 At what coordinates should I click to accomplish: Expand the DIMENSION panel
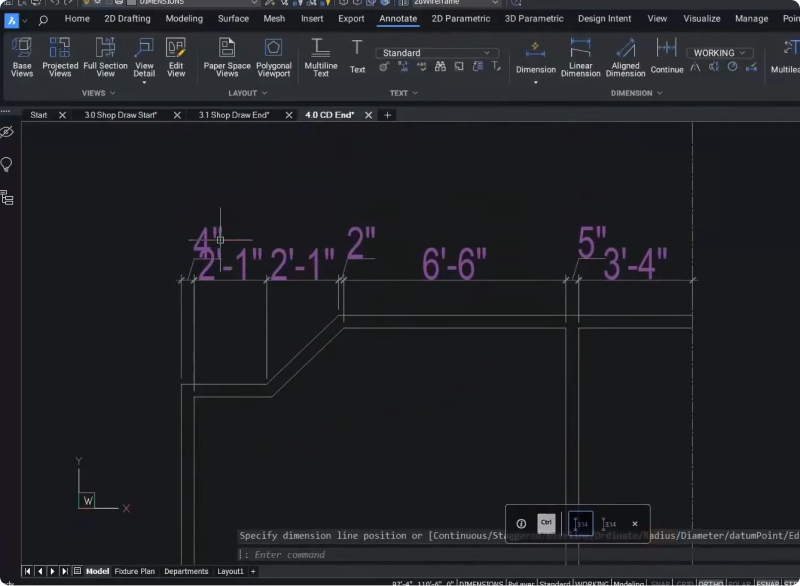636,93
